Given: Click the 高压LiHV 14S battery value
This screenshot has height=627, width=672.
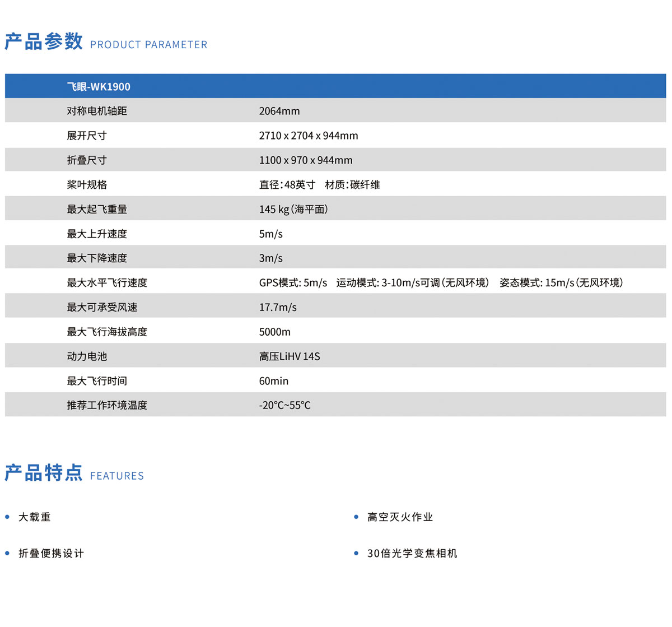Looking at the screenshot, I should [290, 356].
